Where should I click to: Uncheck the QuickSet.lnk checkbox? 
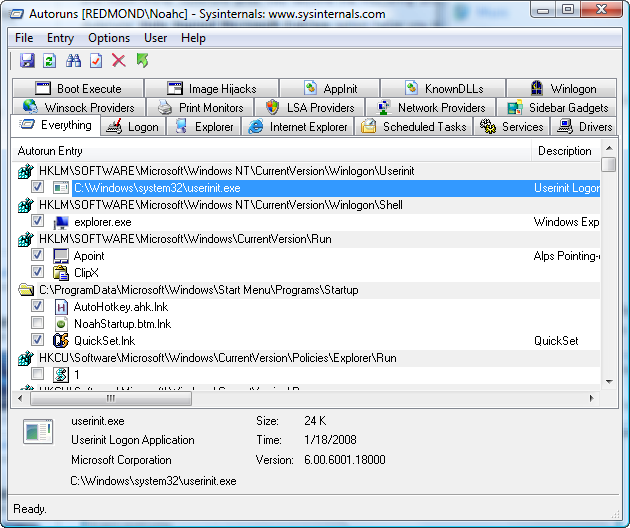pos(37,340)
